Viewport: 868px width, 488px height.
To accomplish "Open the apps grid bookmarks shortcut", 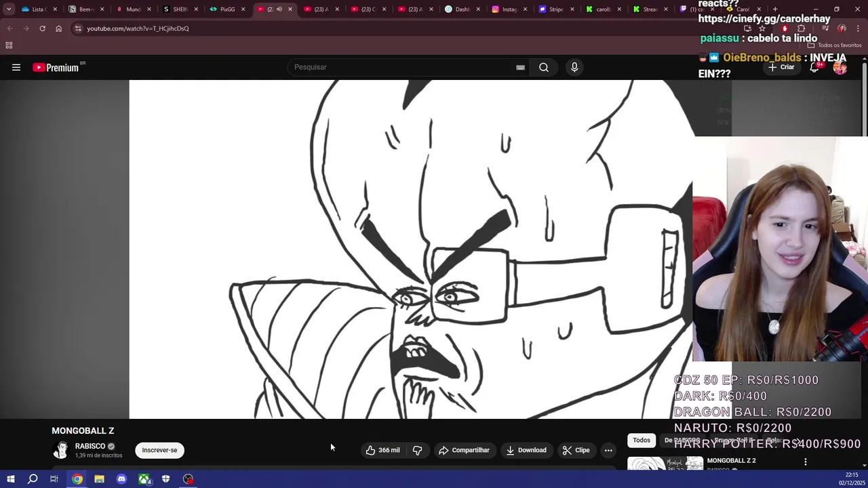I will [9, 45].
